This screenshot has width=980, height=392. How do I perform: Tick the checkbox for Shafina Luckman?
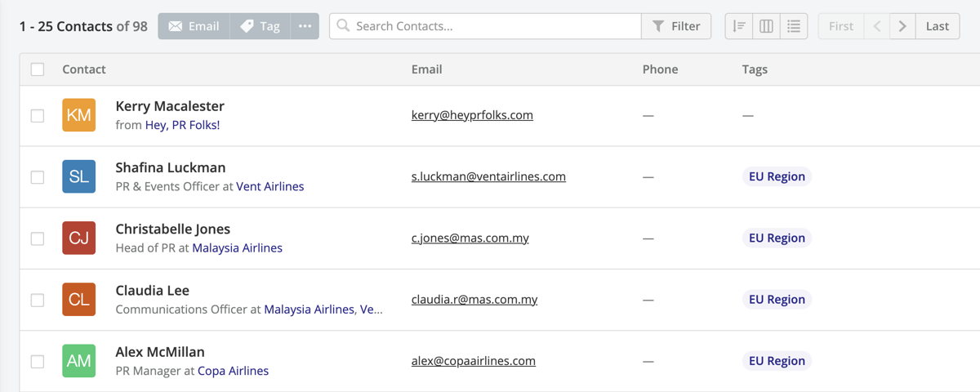(38, 177)
